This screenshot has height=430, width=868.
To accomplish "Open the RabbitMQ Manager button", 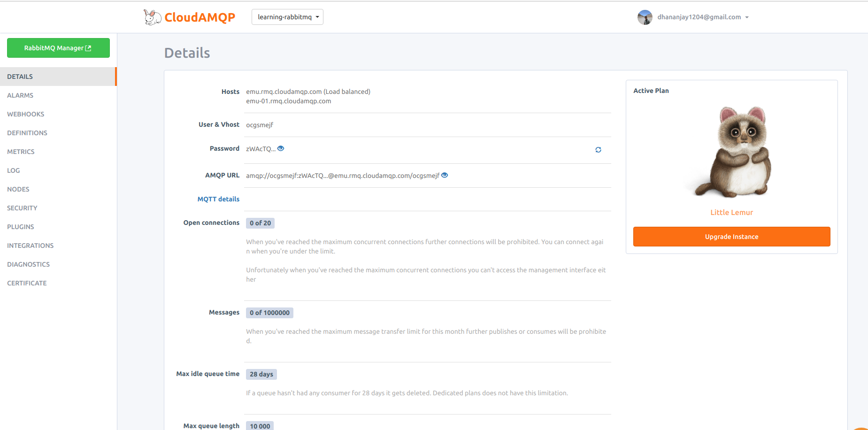I will pos(58,48).
